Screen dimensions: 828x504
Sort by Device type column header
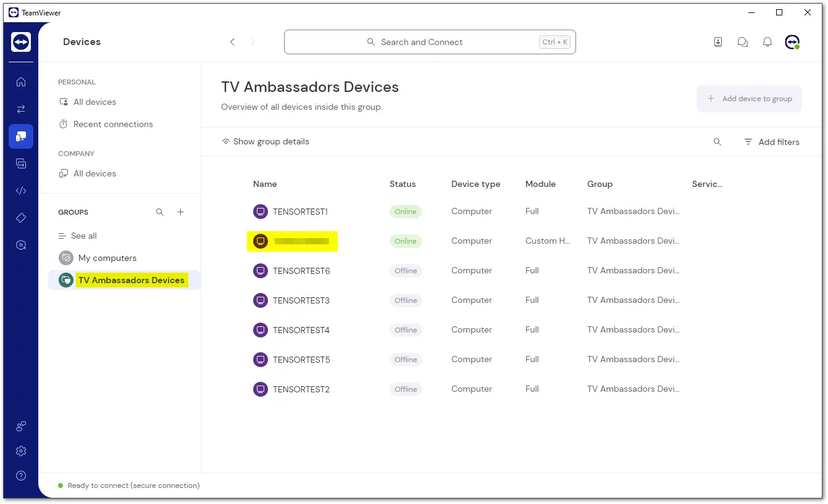475,184
